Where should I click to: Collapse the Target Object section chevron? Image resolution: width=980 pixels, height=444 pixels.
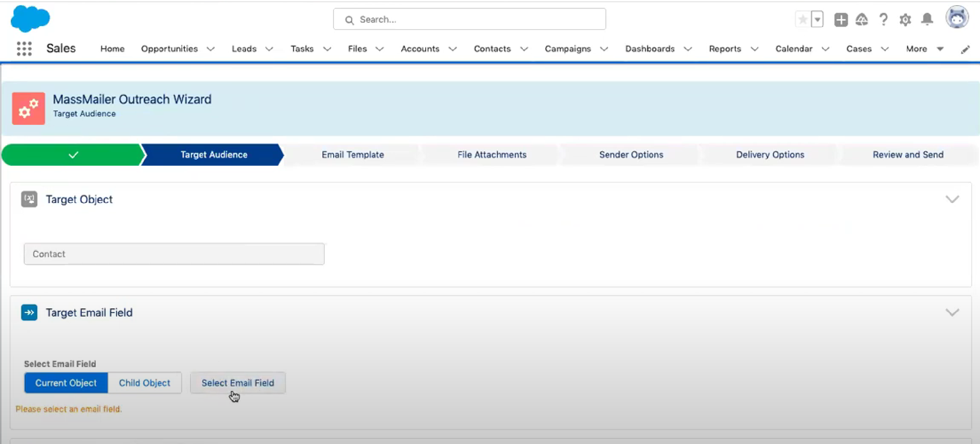coord(952,199)
